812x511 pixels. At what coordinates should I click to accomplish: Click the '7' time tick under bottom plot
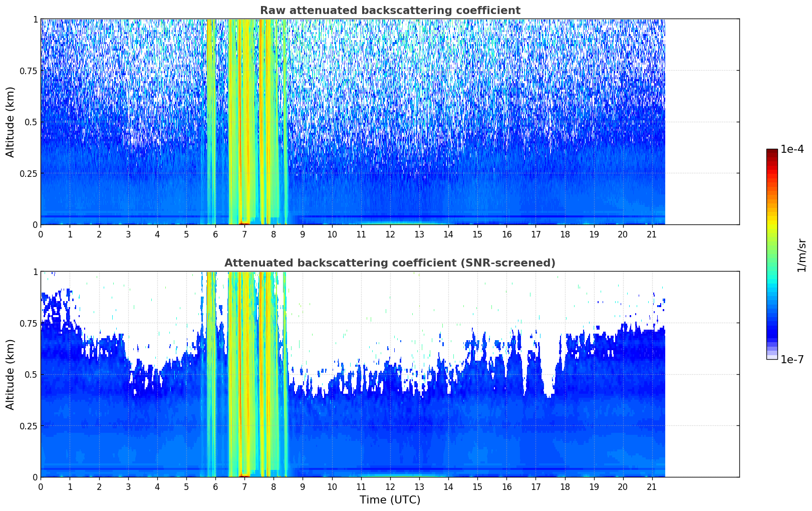pyautogui.click(x=244, y=487)
